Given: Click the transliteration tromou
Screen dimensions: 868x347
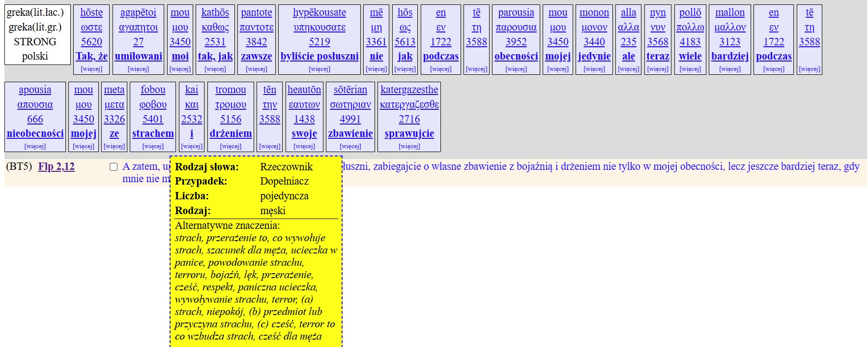Looking at the screenshot, I should pyautogui.click(x=231, y=90).
